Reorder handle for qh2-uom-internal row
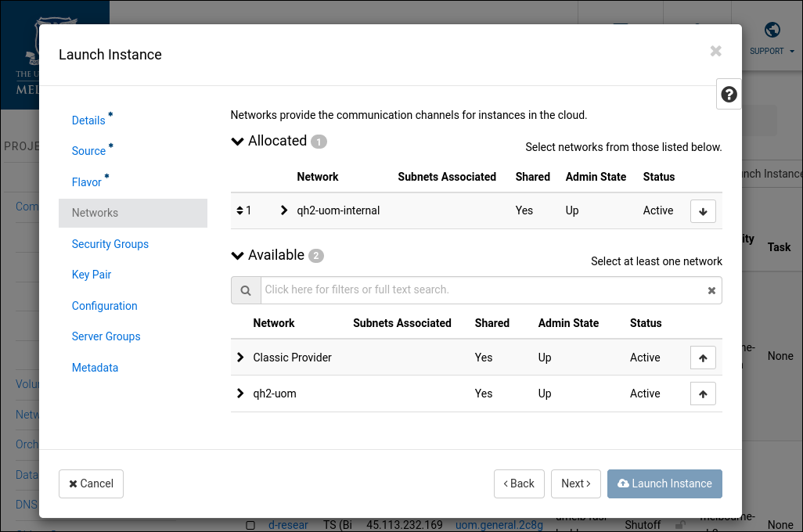803x532 pixels. tap(239, 210)
